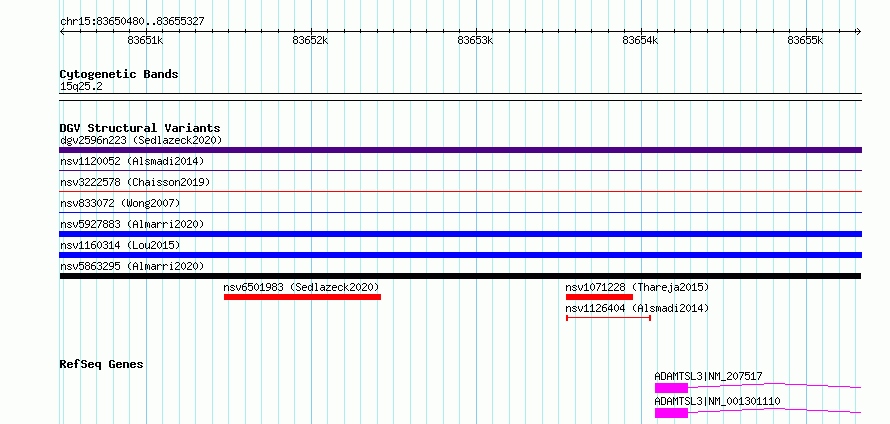Click the red bar of nsv1071228
This screenshot has height=424, width=890.
tap(599, 297)
